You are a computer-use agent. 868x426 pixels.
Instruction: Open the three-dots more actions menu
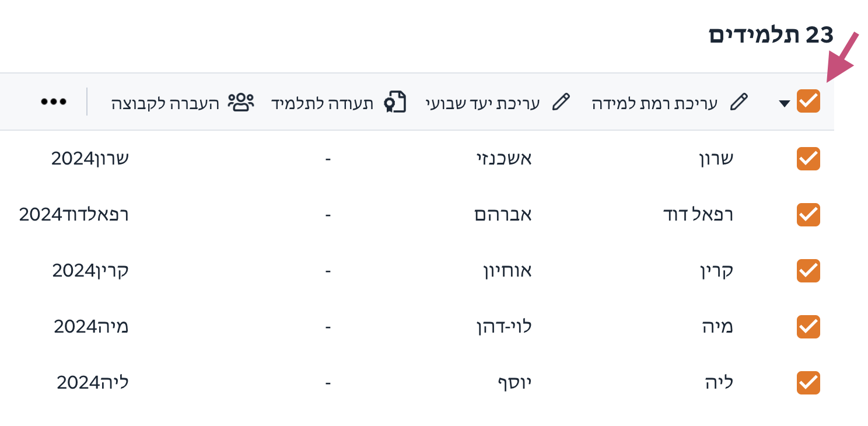coord(54,102)
